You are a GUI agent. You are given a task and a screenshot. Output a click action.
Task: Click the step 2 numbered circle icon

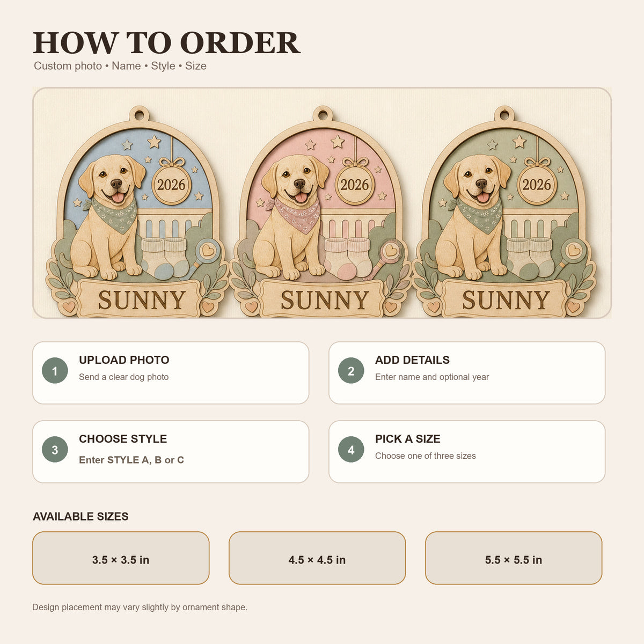(x=351, y=371)
